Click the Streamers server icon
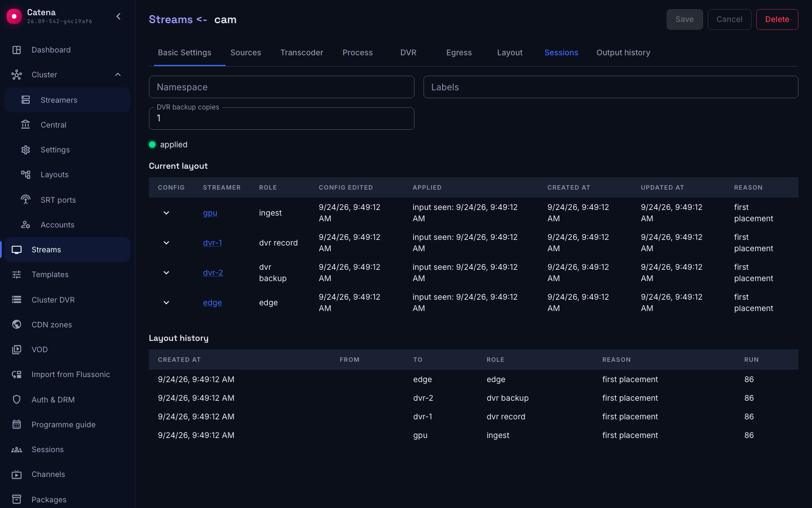 pyautogui.click(x=25, y=100)
